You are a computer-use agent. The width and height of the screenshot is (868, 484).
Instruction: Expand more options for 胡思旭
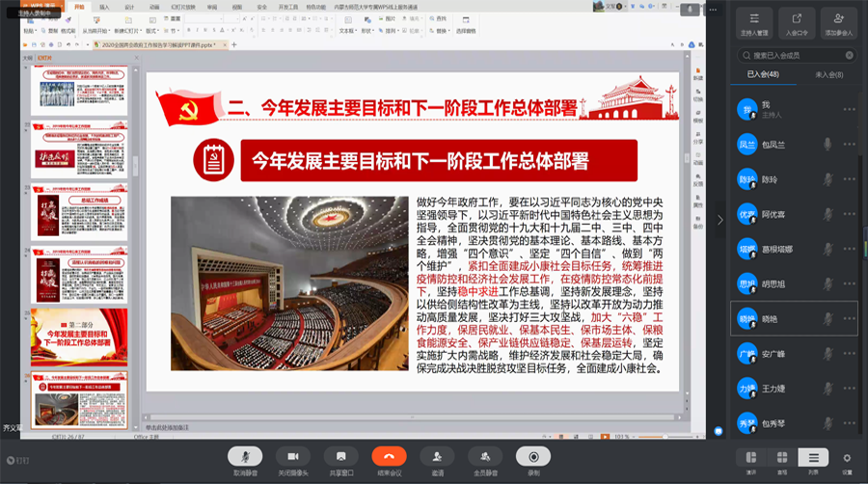pos(849,284)
